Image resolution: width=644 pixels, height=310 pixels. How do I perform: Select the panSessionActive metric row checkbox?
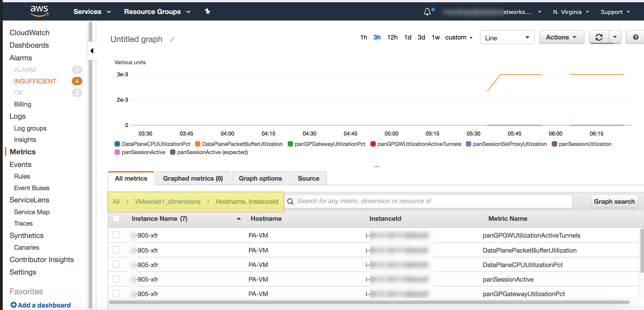[x=116, y=279]
